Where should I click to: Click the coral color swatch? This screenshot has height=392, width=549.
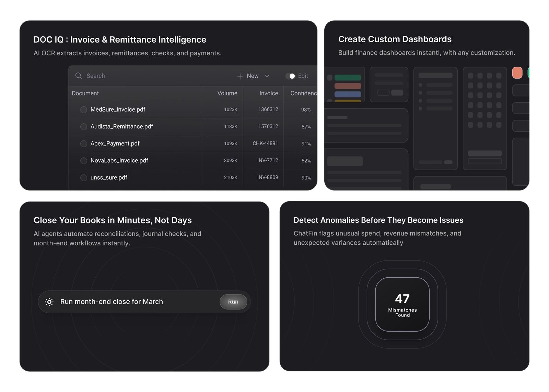[x=517, y=73]
